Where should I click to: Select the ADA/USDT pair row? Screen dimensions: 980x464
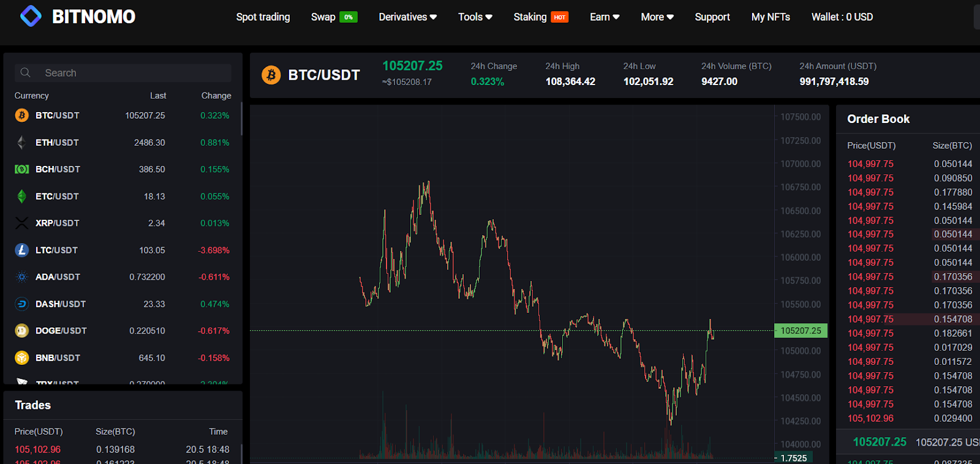tap(123, 277)
